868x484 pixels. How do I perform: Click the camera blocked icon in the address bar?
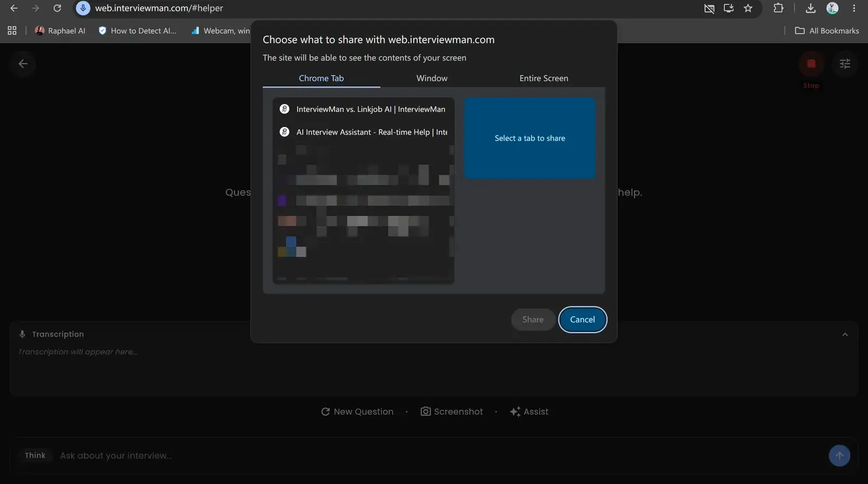pyautogui.click(x=709, y=8)
